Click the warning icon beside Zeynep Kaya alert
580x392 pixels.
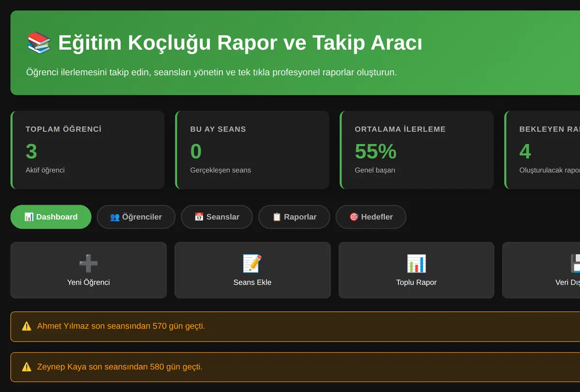pyautogui.click(x=27, y=367)
